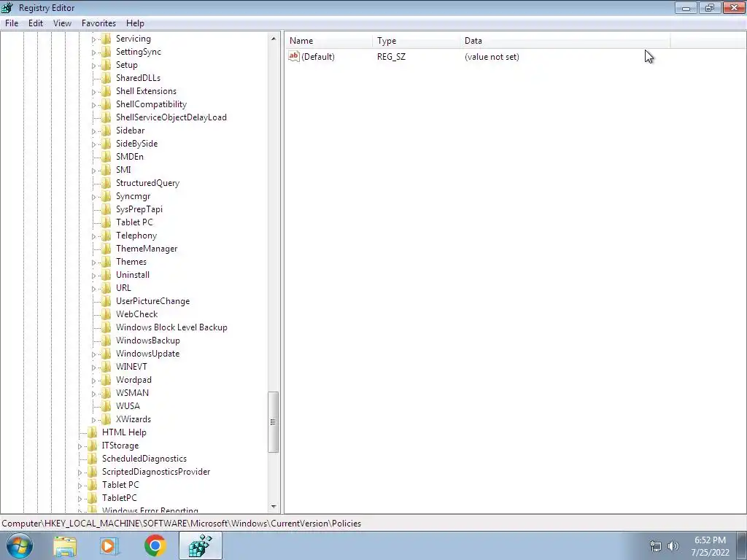Click the Syncmgr folder icon
Screen dimensions: 747x560
coord(107,196)
